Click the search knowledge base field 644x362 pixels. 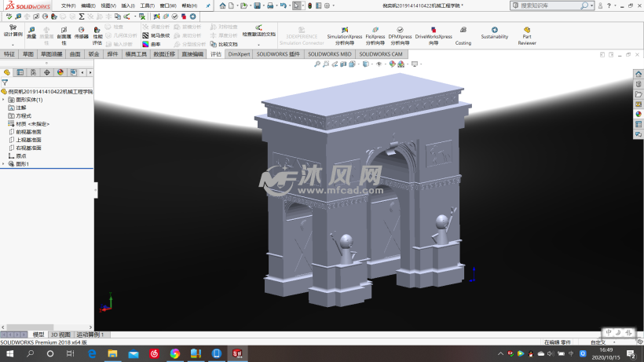coord(549,5)
